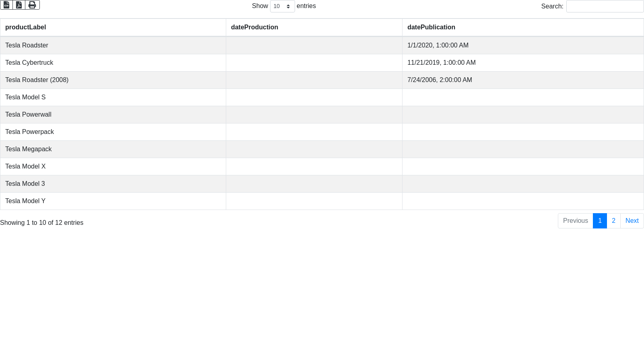
Task: Select the Tesla Powerwall row
Action: pyautogui.click(x=28, y=115)
